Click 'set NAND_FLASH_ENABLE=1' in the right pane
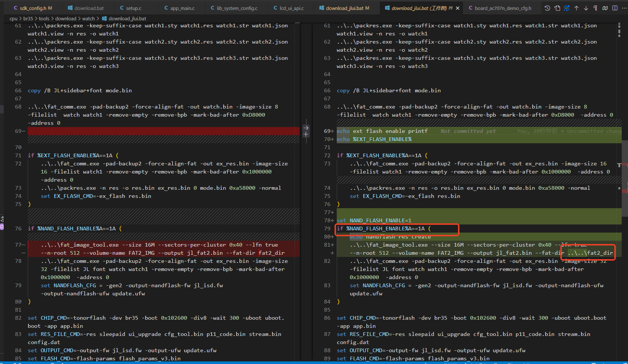The height and width of the screenshot is (364, 628). (x=374, y=220)
